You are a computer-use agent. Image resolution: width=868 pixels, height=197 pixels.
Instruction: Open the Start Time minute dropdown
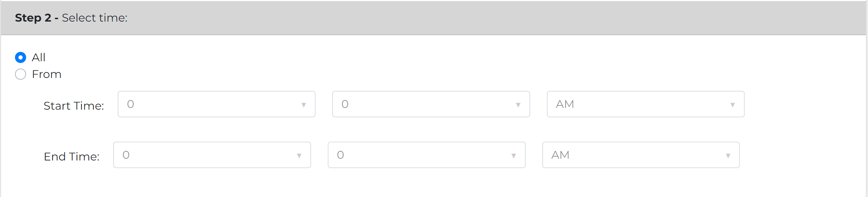tap(431, 104)
